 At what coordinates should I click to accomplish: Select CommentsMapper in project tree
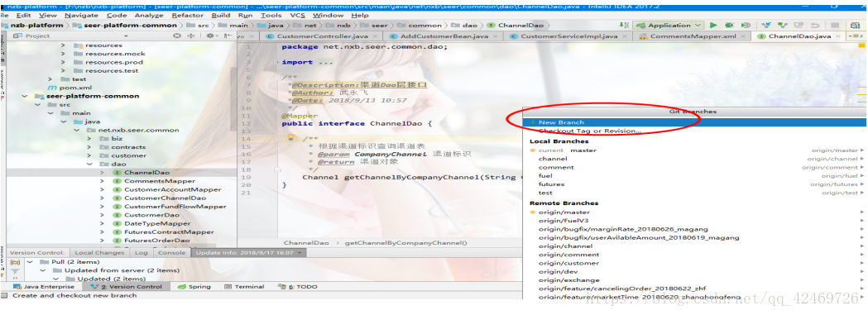[x=160, y=181]
